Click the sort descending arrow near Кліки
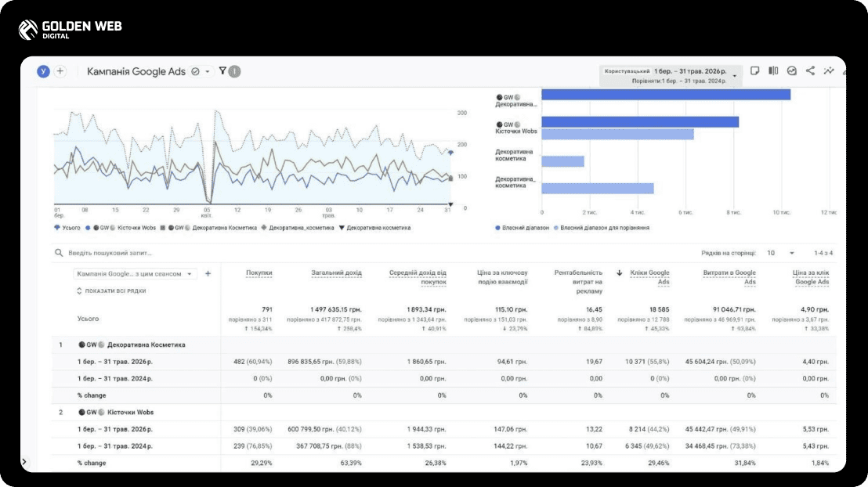Screen dimensions: 868x487 [620, 272]
